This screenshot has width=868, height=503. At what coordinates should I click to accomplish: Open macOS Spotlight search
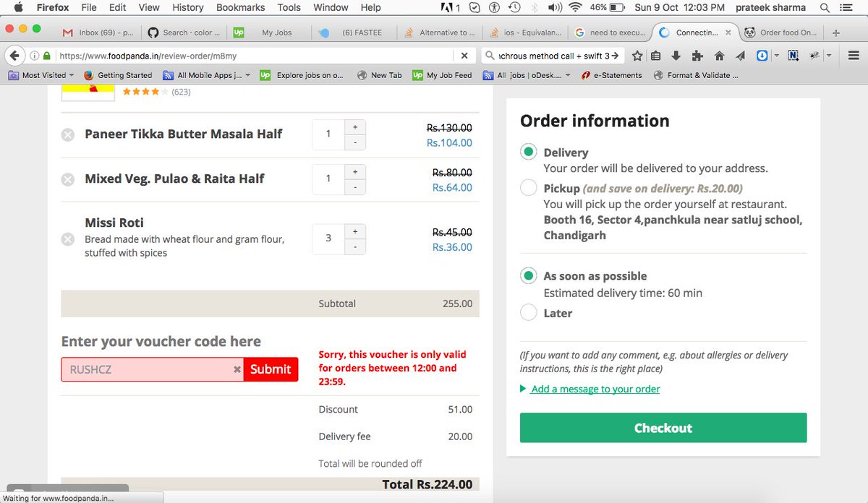(825, 8)
